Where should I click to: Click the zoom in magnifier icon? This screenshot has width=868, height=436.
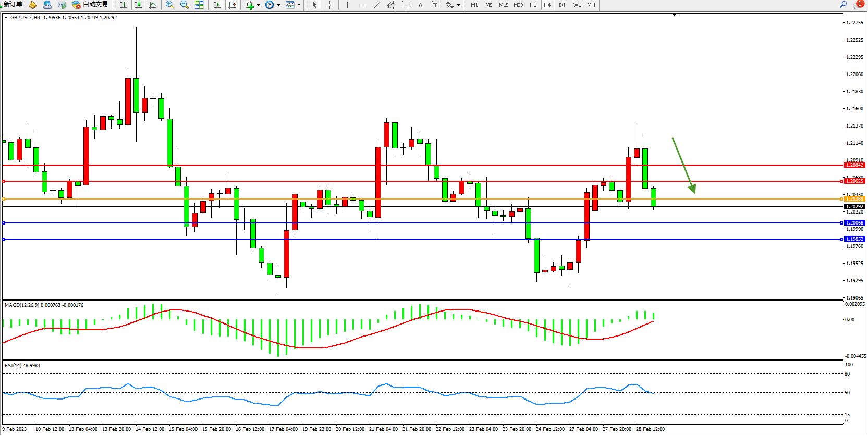click(169, 5)
